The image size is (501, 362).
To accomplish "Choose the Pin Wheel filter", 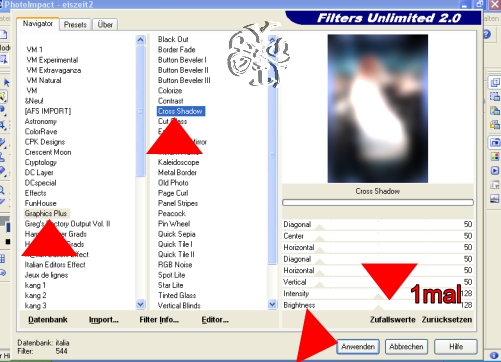I will click(174, 224).
